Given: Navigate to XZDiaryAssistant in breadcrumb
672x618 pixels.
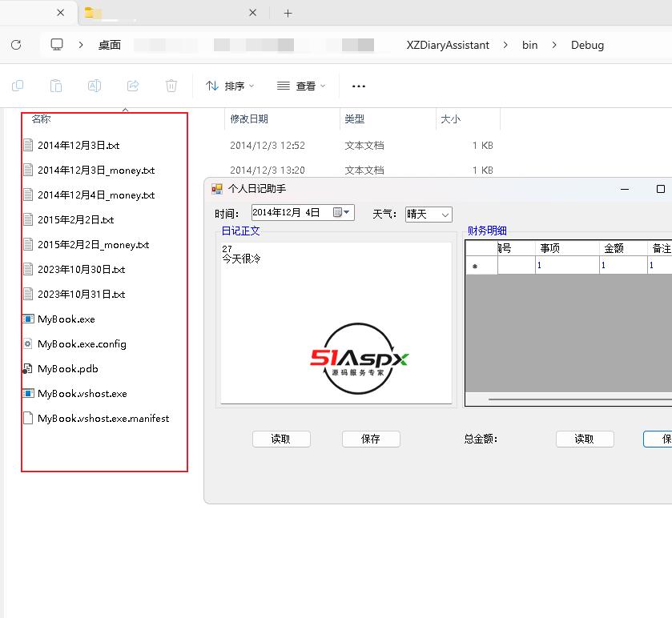Looking at the screenshot, I should pyautogui.click(x=448, y=45).
